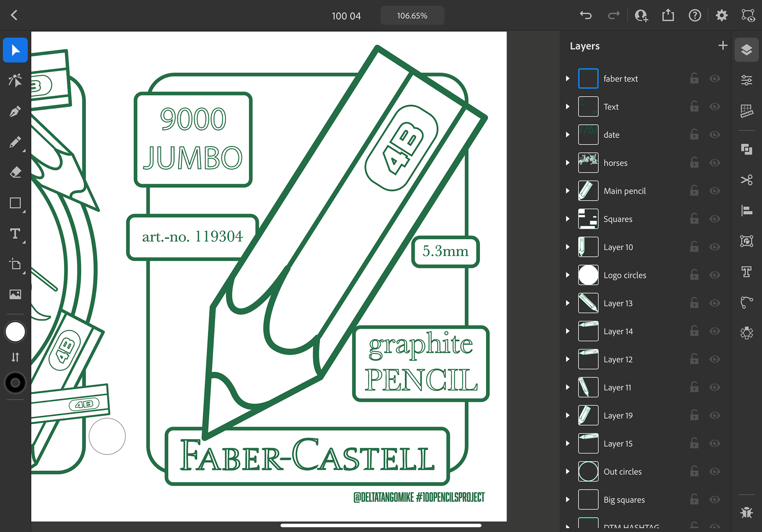Expand the date layer
762x532 pixels.
568,135
